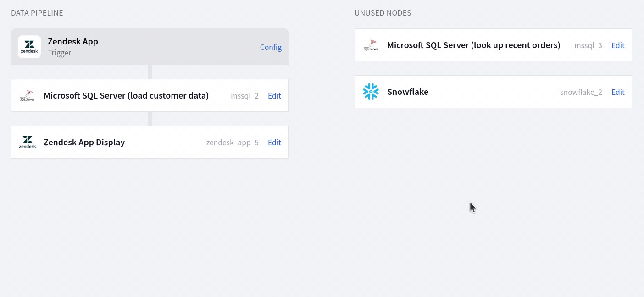The width and height of the screenshot is (644, 297).
Task: Click the Zendesk logo on the trigger node
Action: click(x=29, y=47)
